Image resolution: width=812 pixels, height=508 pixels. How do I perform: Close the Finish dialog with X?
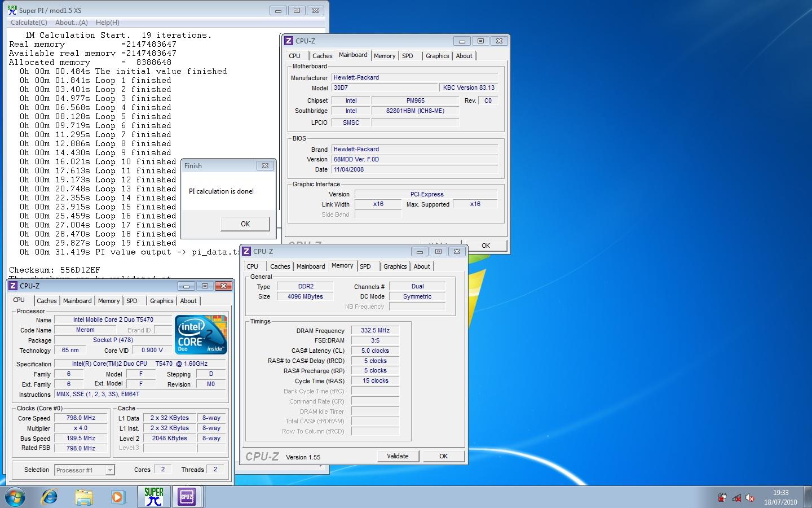coord(265,165)
